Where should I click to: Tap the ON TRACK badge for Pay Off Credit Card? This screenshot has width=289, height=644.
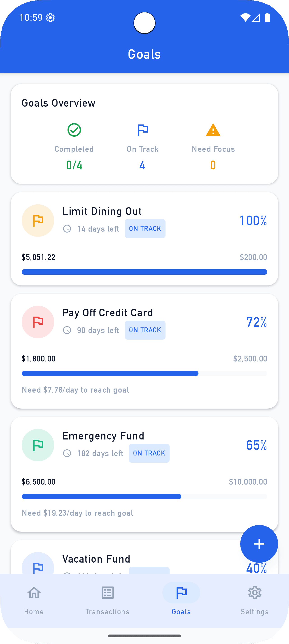[x=145, y=330]
